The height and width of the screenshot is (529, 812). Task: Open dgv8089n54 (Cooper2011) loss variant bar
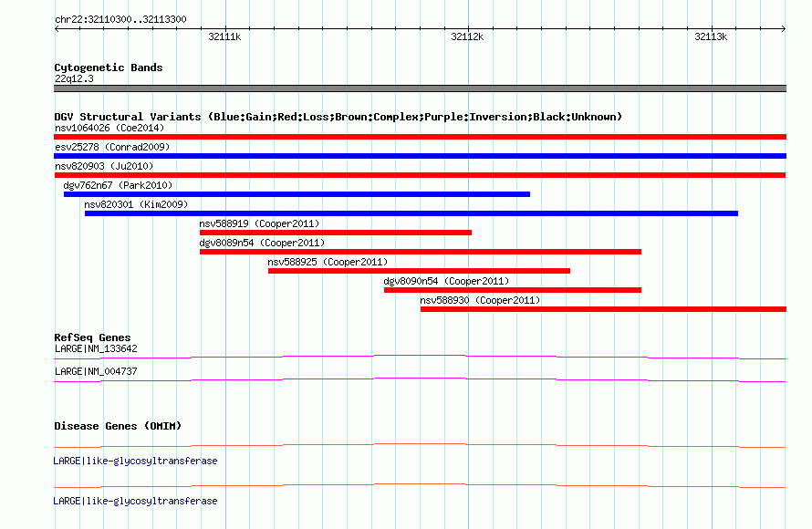point(421,252)
